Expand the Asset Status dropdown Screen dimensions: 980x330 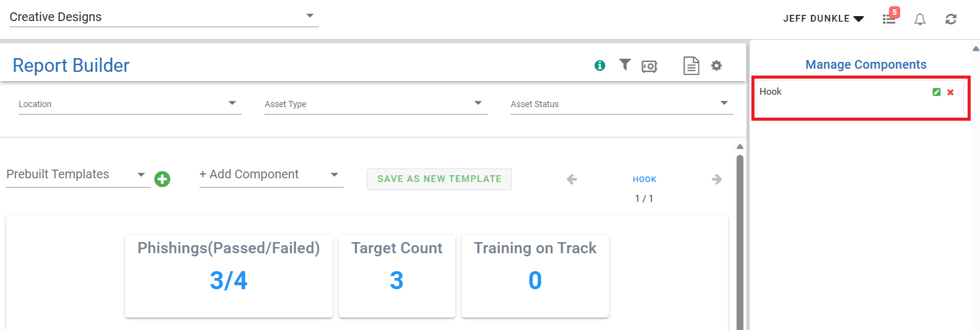[x=621, y=104]
